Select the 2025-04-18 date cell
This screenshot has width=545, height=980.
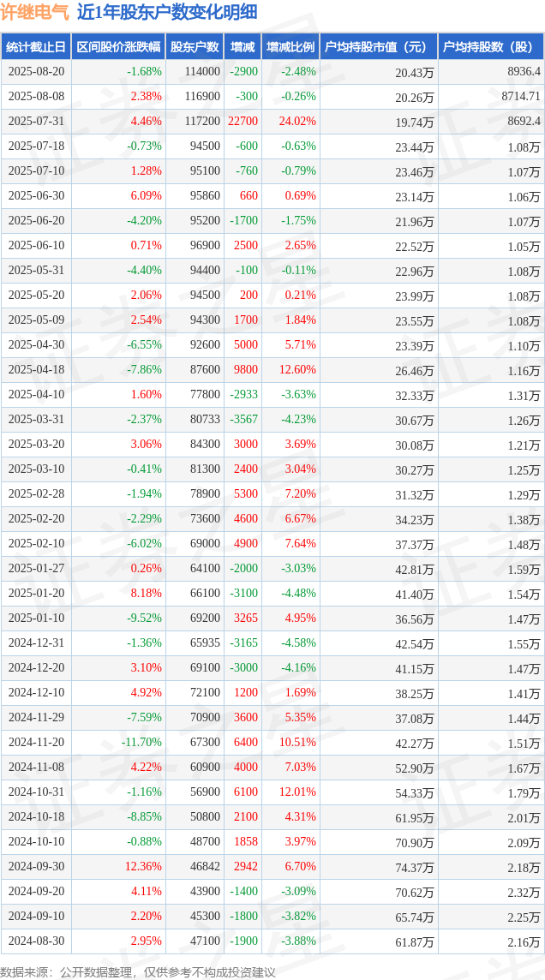pos(36,370)
